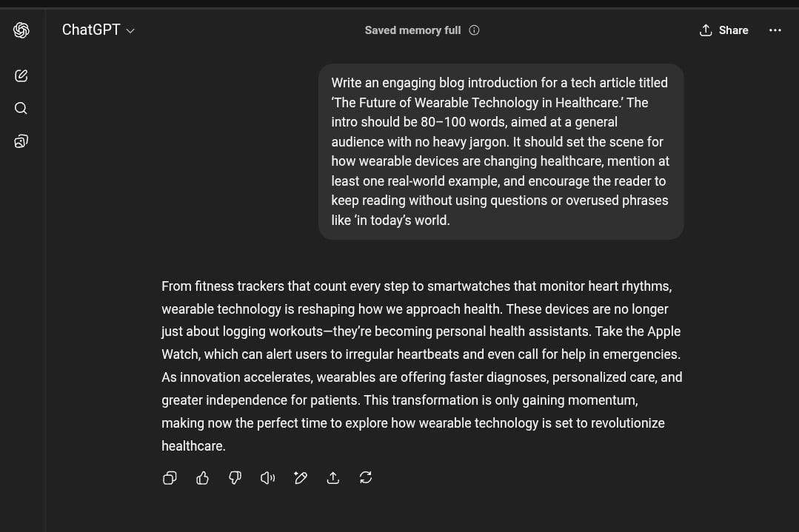Click the user prompt message bubble
The width and height of the screenshot is (799, 532).
[x=501, y=152]
